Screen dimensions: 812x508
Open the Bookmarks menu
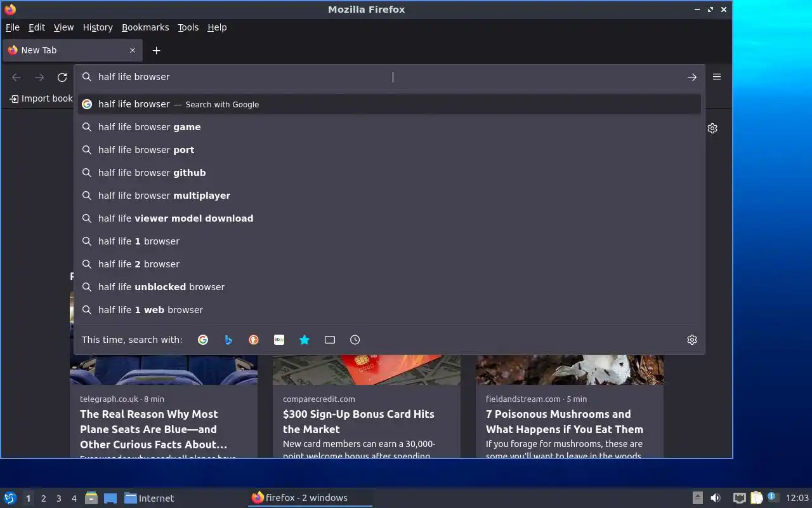[145, 27]
